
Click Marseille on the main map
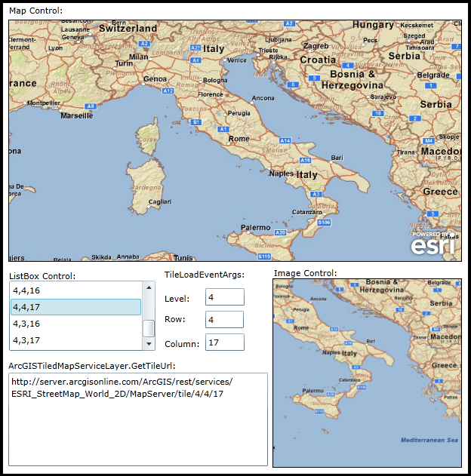pyautogui.click(x=77, y=116)
